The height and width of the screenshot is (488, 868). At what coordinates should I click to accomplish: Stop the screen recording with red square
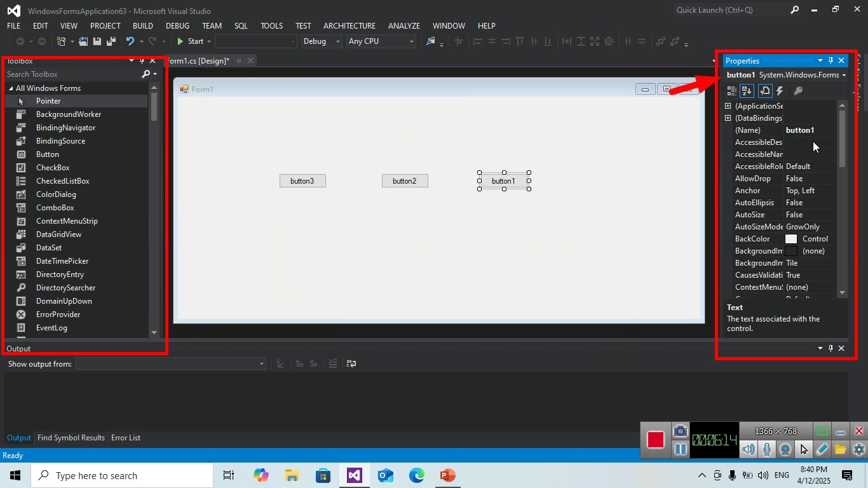(x=656, y=440)
